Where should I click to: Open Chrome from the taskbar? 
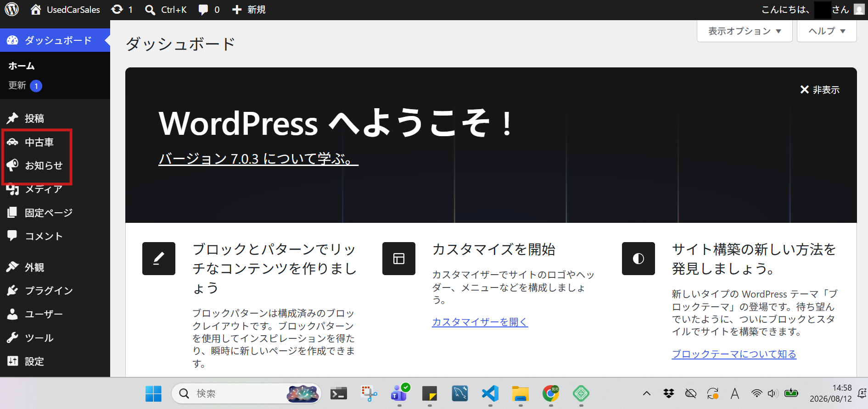pyautogui.click(x=551, y=393)
